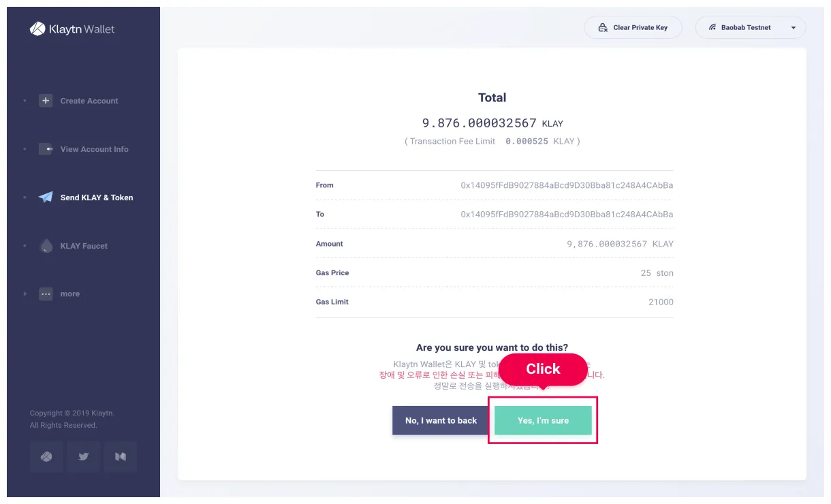Open the KLAY Faucet menu label
Image resolution: width=831 pixels, height=504 pixels.
coord(84,246)
